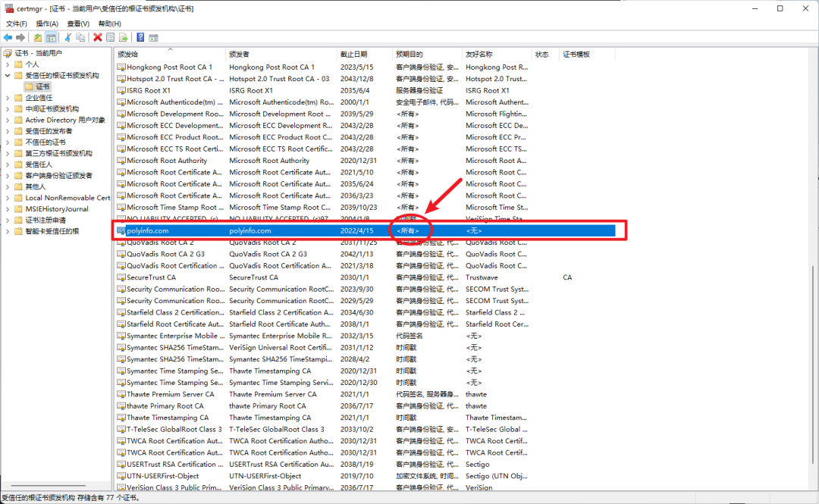819x504 pixels.
Task: Expand the 中间证书颁发机构 node
Action: [x=8, y=108]
